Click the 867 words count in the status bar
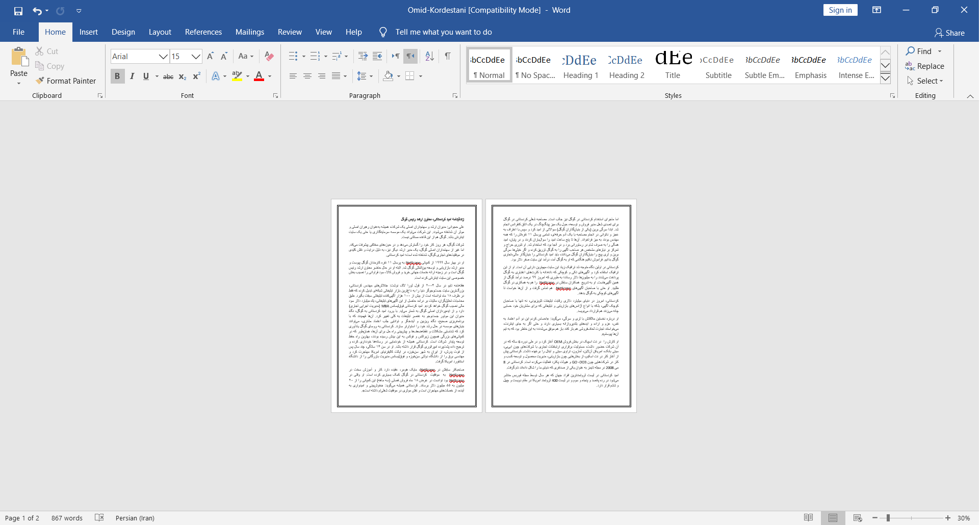The width and height of the screenshot is (980, 525). [x=67, y=518]
